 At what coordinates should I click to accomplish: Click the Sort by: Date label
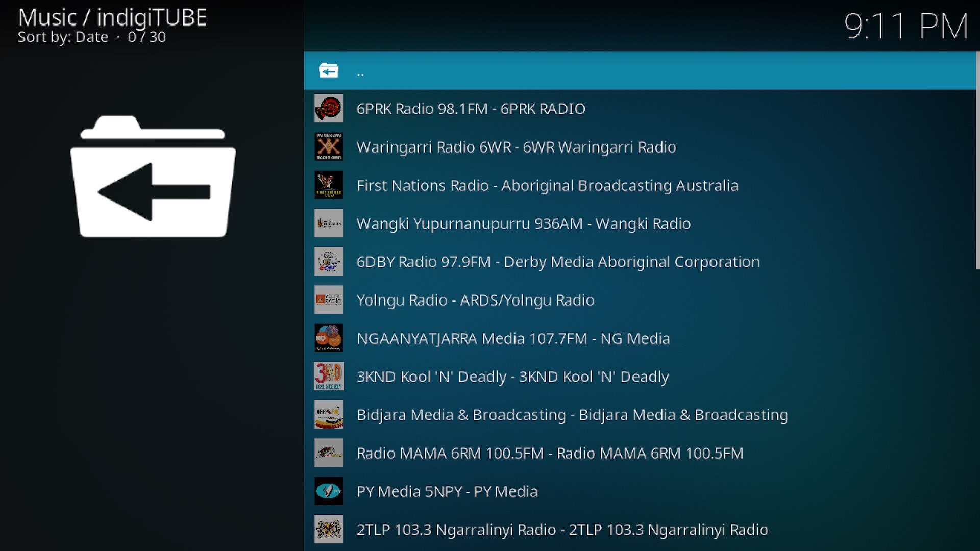[63, 37]
